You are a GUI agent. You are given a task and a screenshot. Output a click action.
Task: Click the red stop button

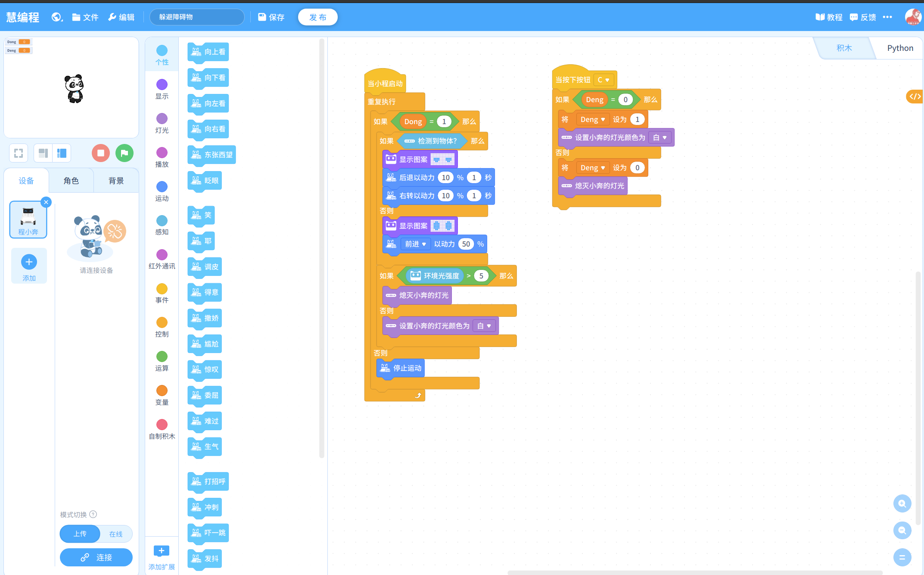coord(101,153)
